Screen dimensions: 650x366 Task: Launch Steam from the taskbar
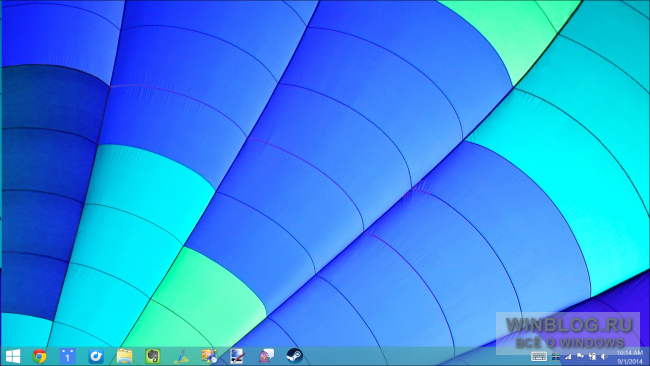pyautogui.click(x=295, y=356)
